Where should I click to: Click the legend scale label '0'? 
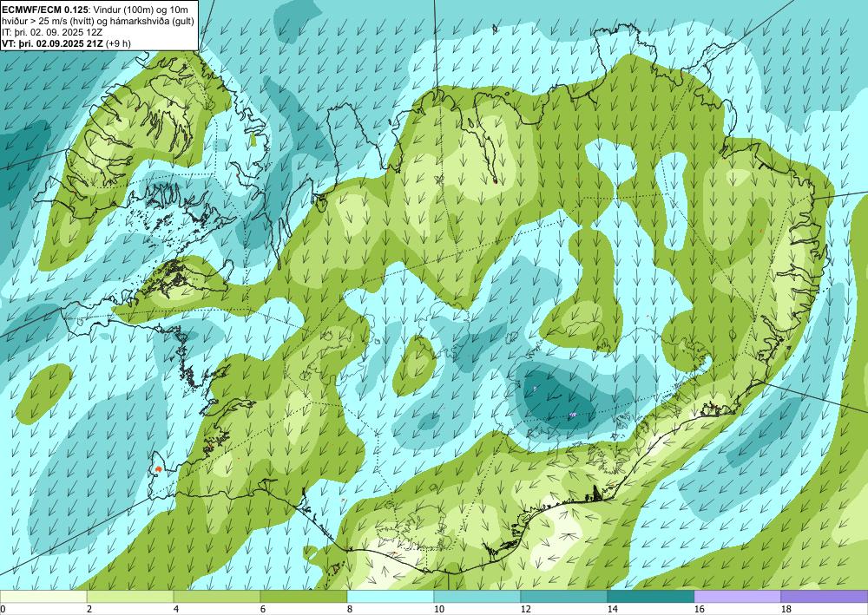tap(3, 610)
